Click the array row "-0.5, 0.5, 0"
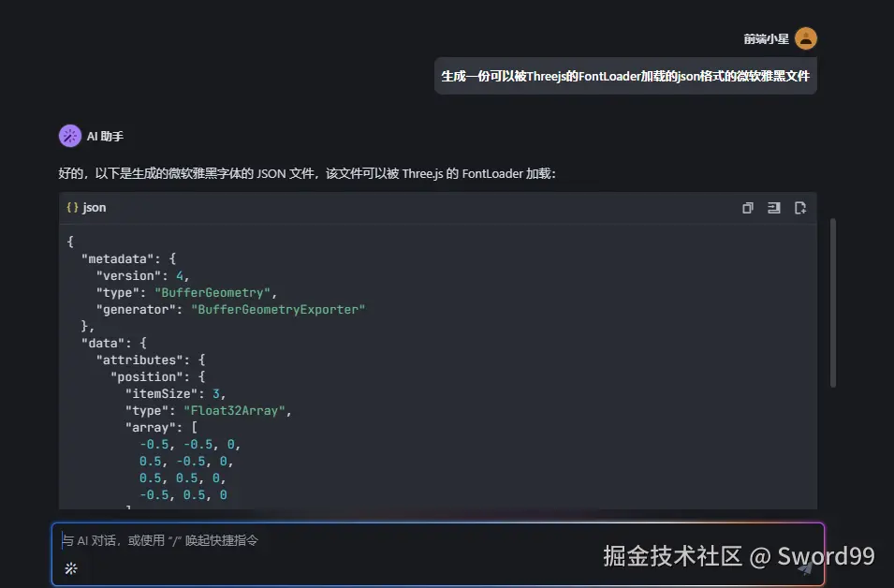This screenshot has height=588, width=894. point(183,495)
